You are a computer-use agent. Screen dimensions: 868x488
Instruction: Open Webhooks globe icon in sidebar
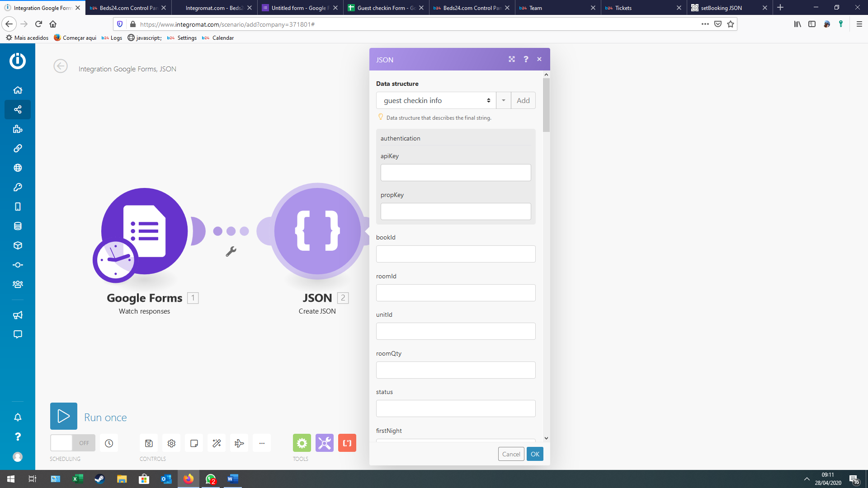tap(18, 168)
